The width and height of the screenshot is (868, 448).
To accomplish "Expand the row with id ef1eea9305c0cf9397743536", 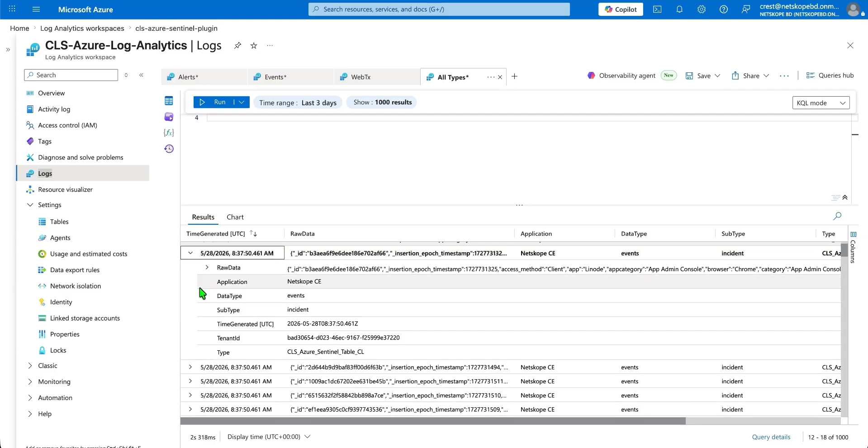I will click(190, 409).
